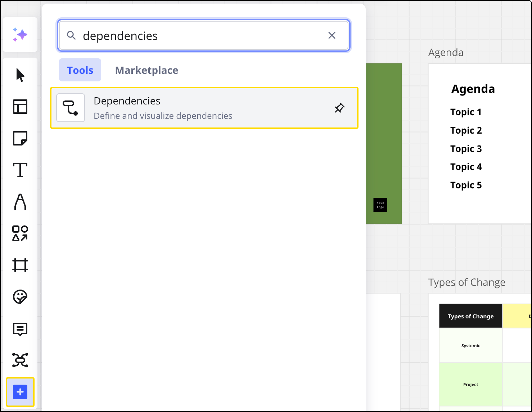Select the pen drawing tool
The image size is (532, 412).
coord(20,202)
